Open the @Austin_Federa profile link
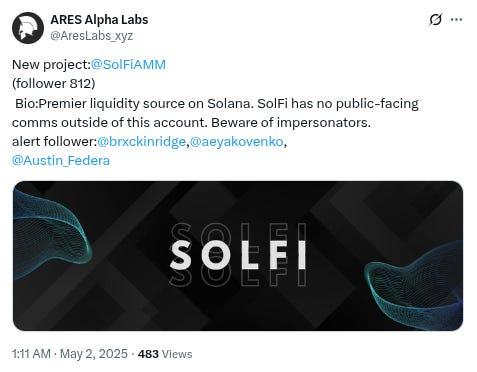The height and width of the screenshot is (372, 477). [x=61, y=161]
